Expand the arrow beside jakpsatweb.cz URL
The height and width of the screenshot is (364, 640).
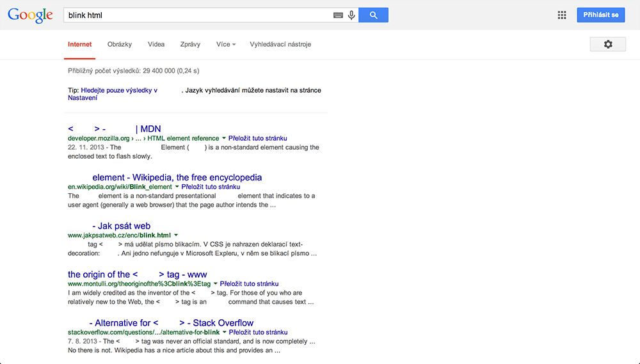[x=176, y=235]
